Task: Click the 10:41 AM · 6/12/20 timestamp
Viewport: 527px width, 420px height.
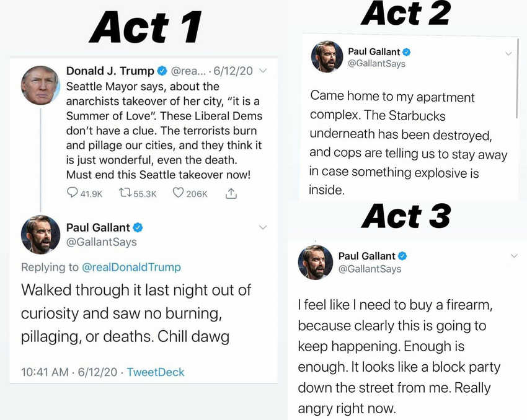Action: pos(68,372)
